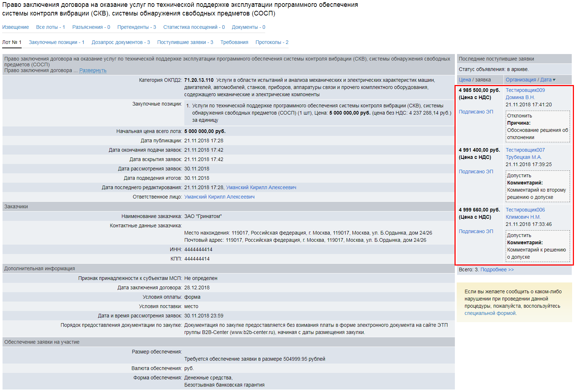Sort bids by Организация column
Screen dimensions: 575x392
point(521,80)
